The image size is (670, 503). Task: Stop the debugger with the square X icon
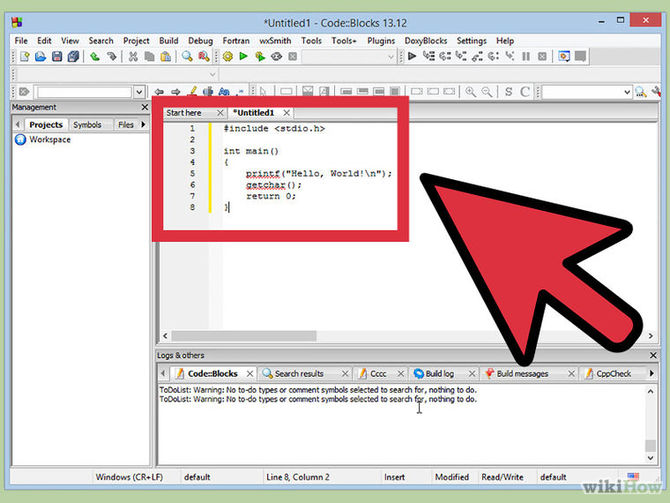pos(542,56)
